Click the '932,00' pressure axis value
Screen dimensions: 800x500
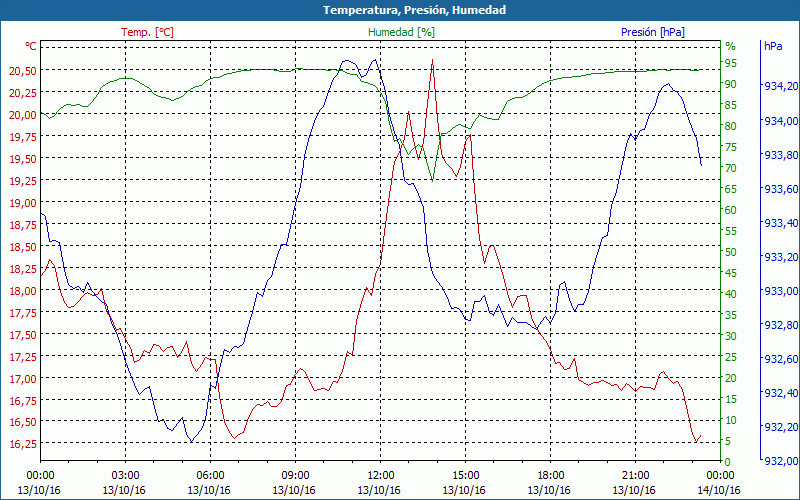tap(781, 461)
